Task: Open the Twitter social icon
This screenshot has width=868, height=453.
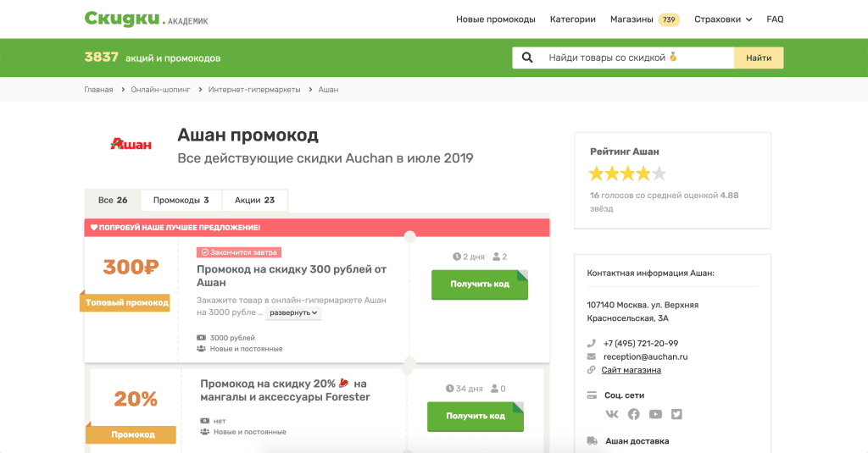Action: click(676, 414)
